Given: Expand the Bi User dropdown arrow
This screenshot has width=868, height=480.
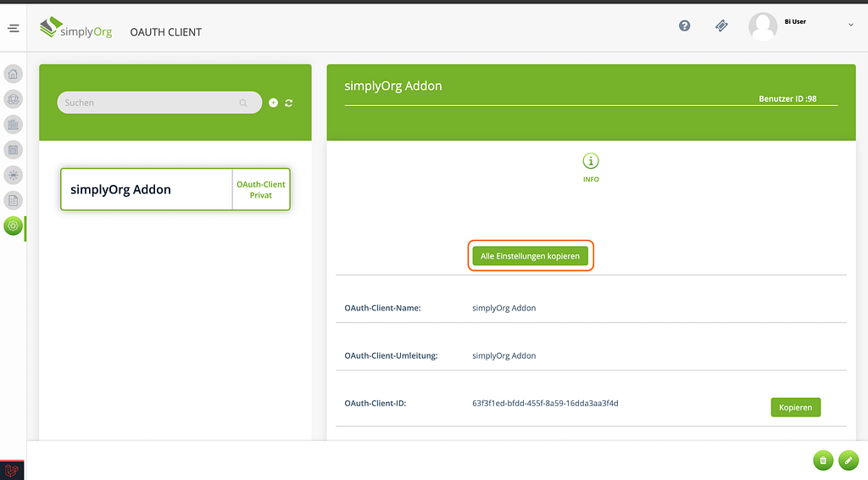Looking at the screenshot, I should [851, 25].
